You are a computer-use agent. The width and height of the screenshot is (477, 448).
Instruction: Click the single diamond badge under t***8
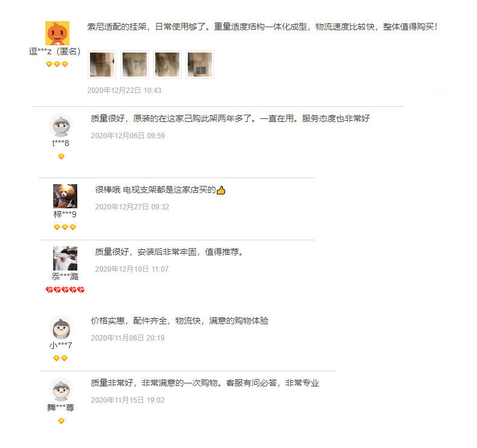point(61,156)
